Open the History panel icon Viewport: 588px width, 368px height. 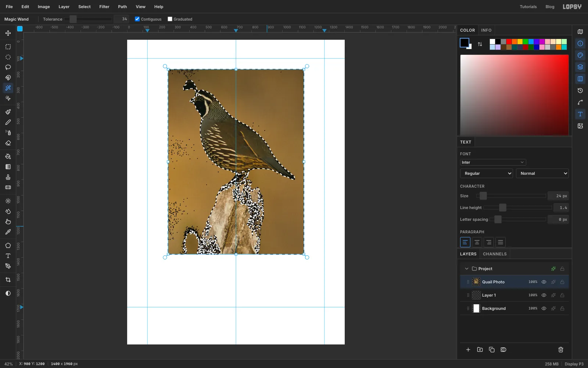[x=580, y=91]
